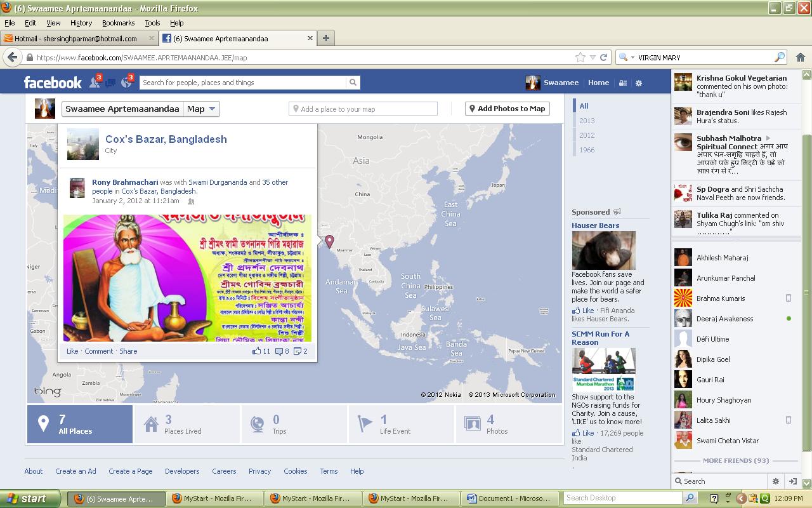Click the Search Desktop box in the taskbar

(623, 498)
